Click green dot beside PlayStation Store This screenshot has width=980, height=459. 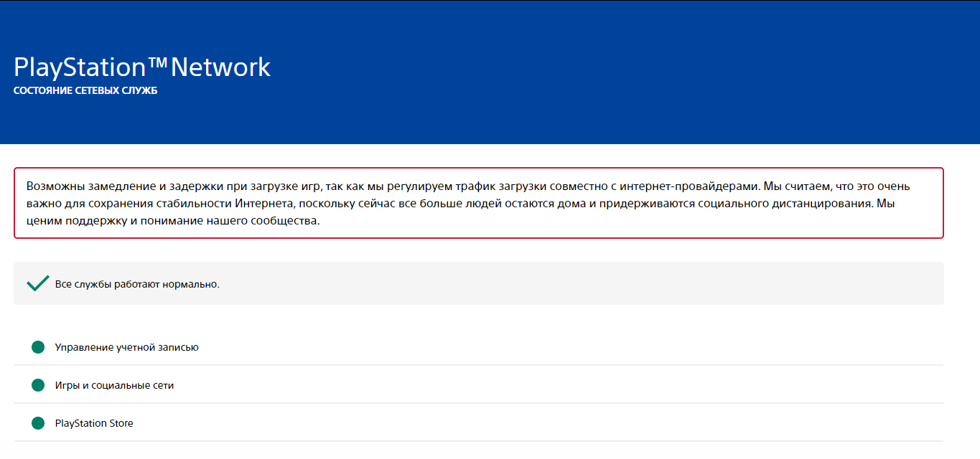point(38,423)
